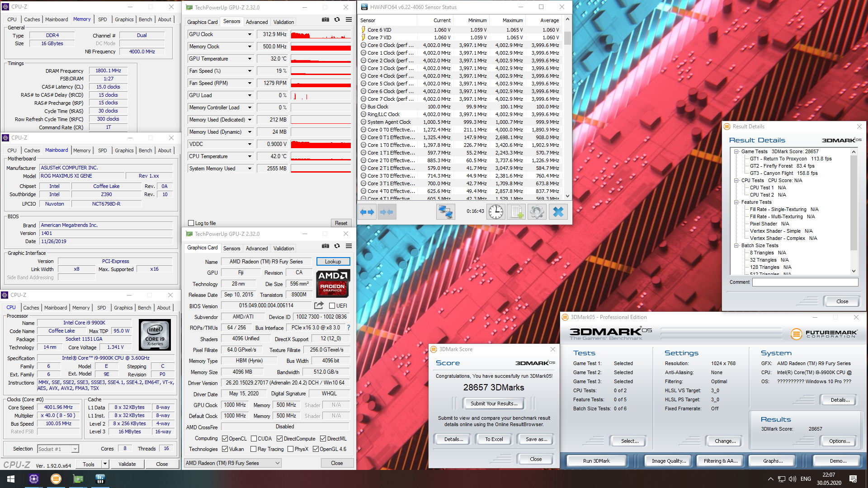Click Reset button in GPU-Z Sensors

(341, 223)
